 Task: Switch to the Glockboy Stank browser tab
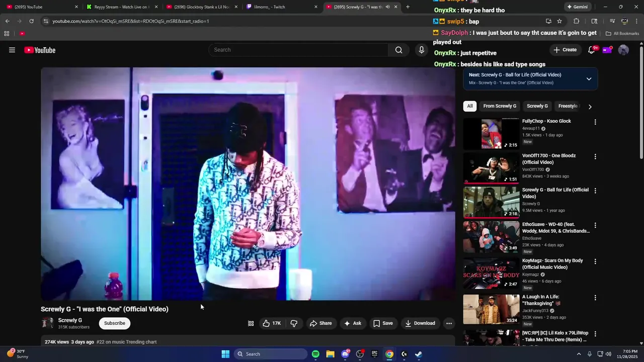tap(201, 7)
